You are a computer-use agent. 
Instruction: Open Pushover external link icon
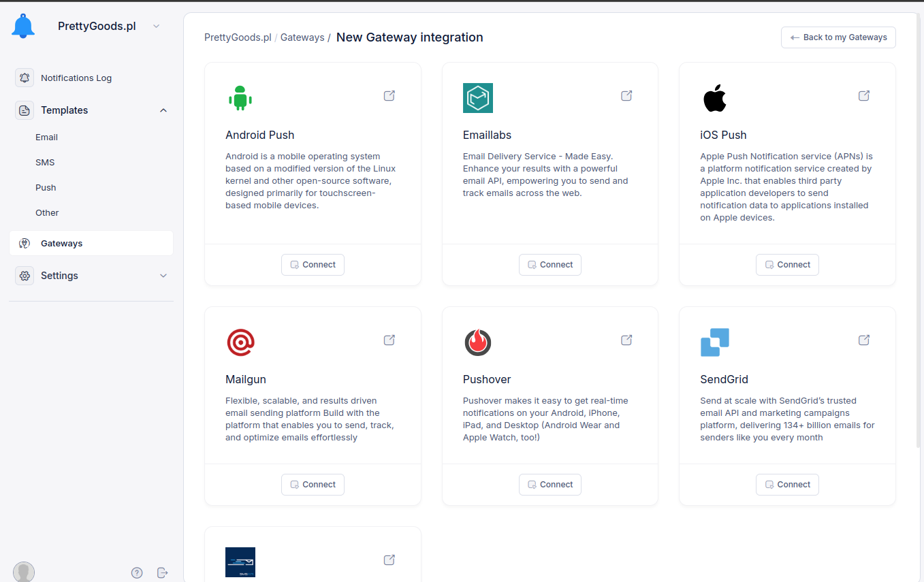(x=626, y=340)
